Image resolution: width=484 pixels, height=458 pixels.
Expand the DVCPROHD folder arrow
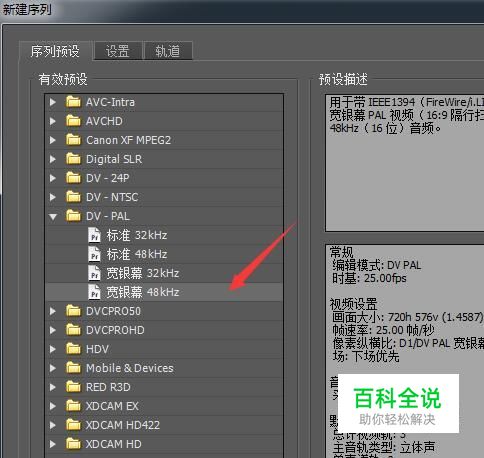click(53, 330)
